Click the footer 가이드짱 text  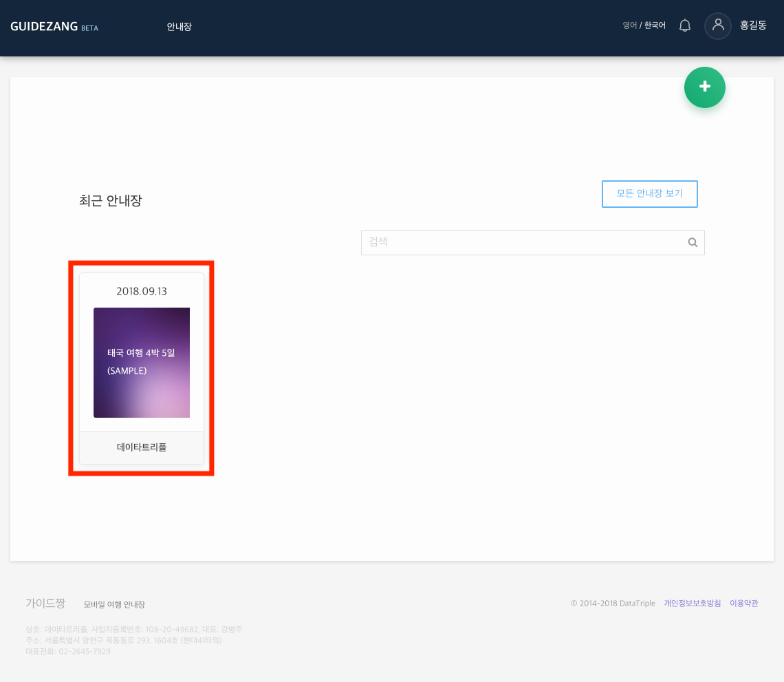45,604
